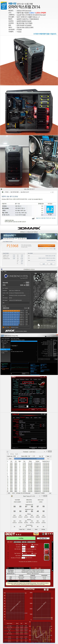Image resolution: width=58 pixels, height=644 pixels.
Task: Click Validate in the upper CPU-Z window
Action: point(33,409)
